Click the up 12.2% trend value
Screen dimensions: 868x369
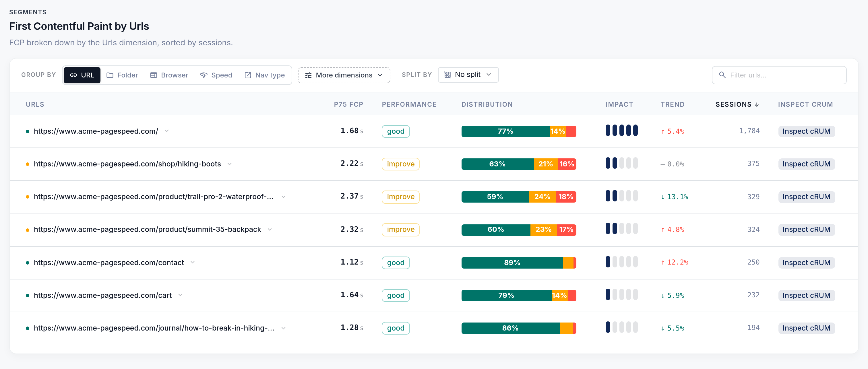pos(674,262)
